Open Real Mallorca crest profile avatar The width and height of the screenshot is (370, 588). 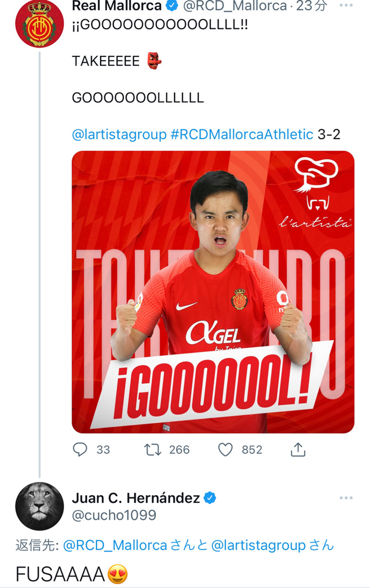(x=39, y=23)
